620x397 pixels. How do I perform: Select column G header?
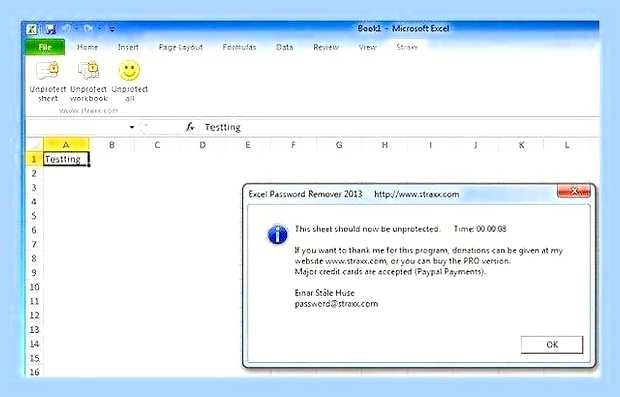point(339,145)
